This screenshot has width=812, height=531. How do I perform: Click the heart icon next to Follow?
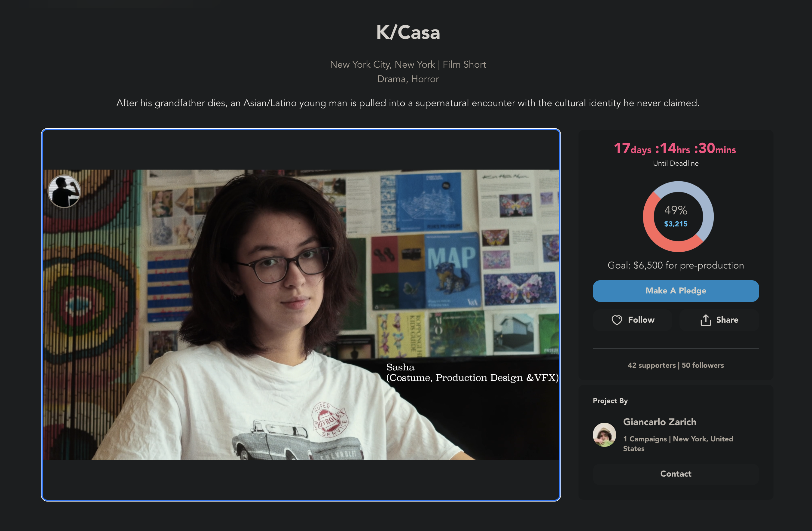(x=616, y=320)
